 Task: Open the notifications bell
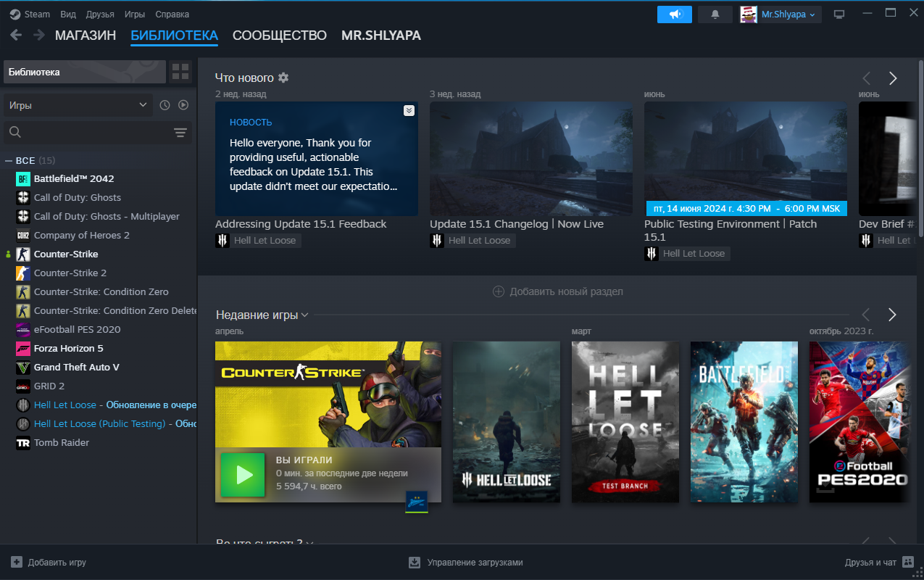(x=715, y=14)
